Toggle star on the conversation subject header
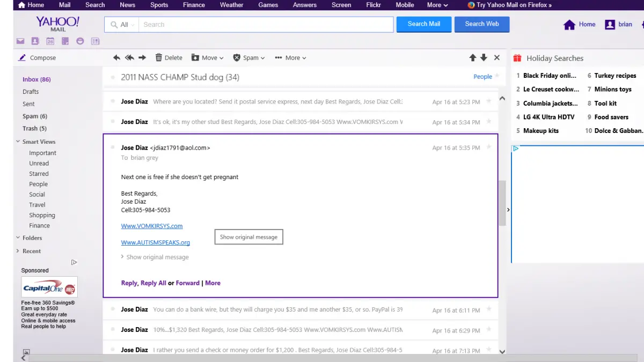 pos(497,76)
